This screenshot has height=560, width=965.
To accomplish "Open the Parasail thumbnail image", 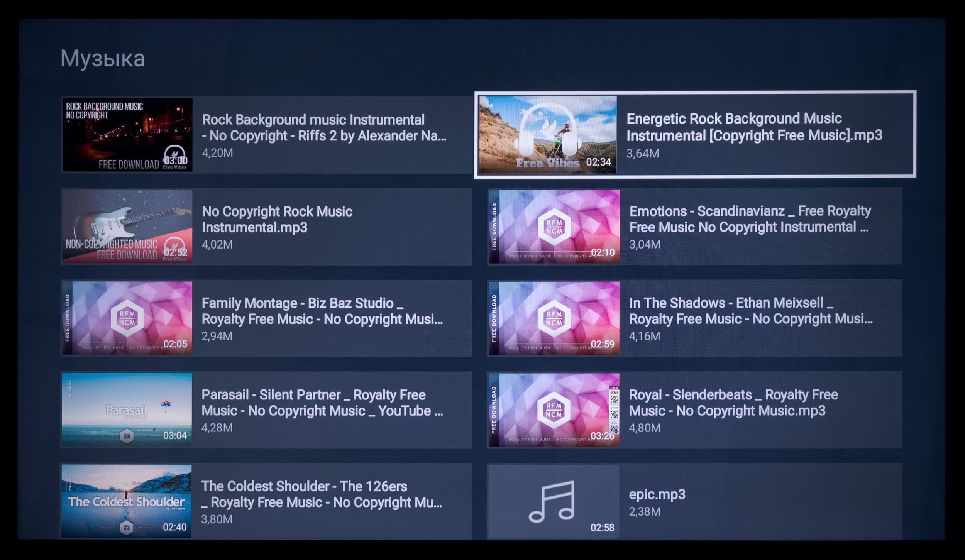I will pos(127,409).
